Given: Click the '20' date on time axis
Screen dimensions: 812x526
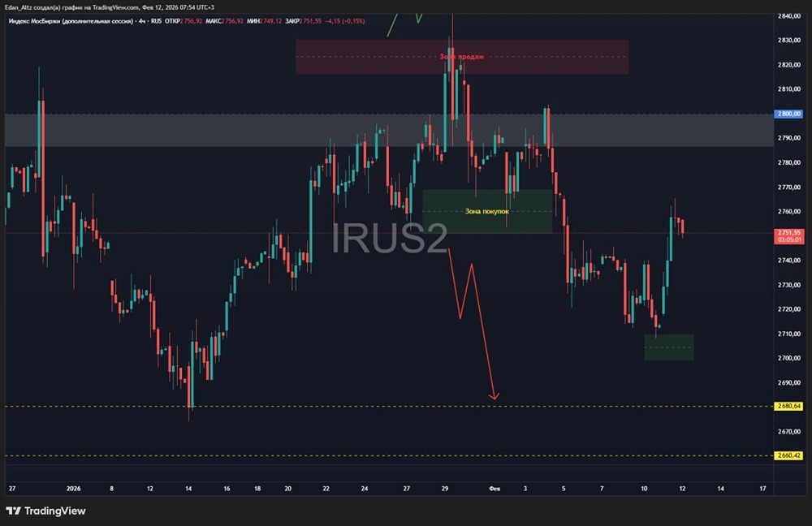Looking at the screenshot, I should click(x=288, y=488).
